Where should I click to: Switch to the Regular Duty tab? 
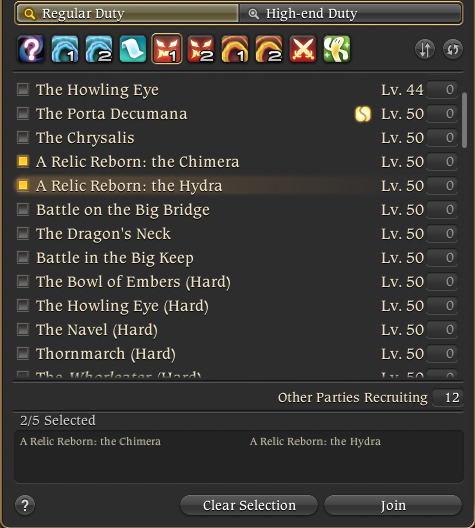tap(127, 13)
